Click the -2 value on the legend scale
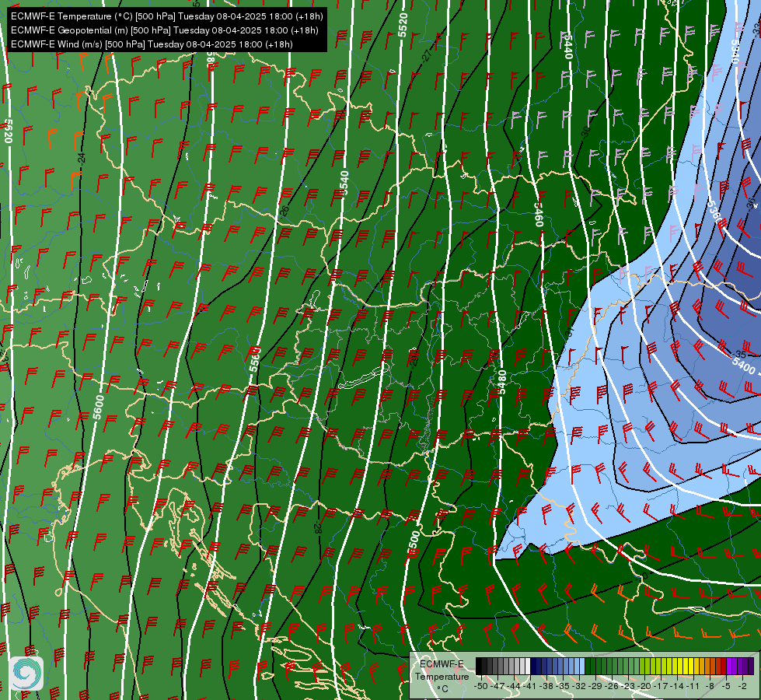This screenshot has height=700, width=761. click(x=742, y=686)
